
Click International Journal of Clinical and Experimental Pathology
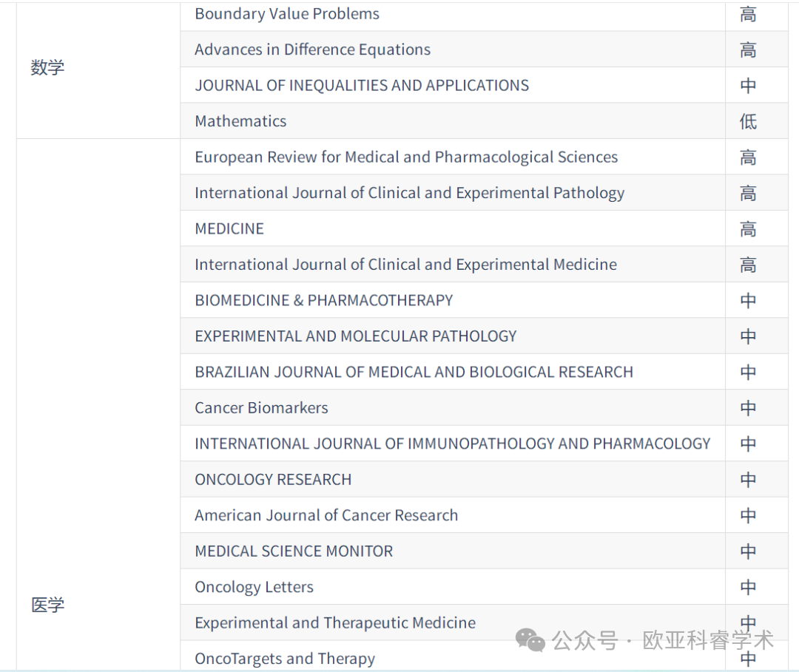[x=410, y=193]
